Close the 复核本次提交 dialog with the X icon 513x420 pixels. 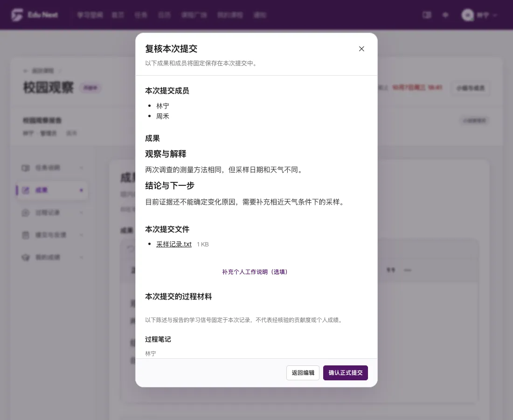tap(361, 49)
